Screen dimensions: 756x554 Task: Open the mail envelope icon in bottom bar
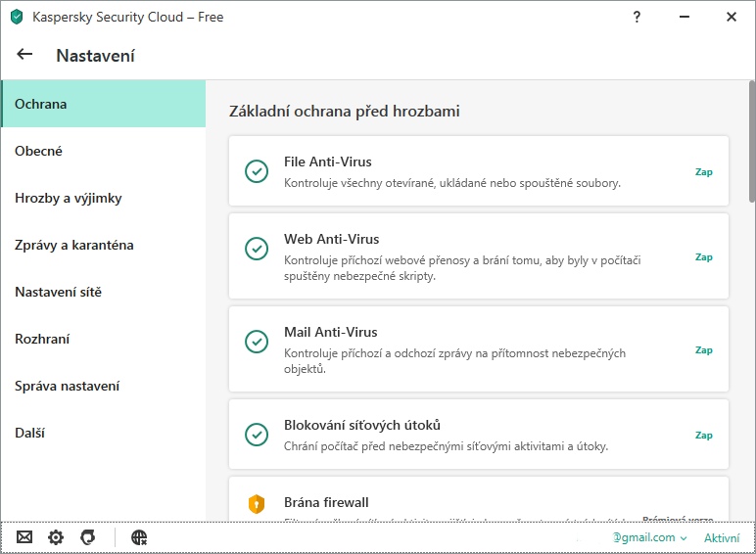coord(24,537)
